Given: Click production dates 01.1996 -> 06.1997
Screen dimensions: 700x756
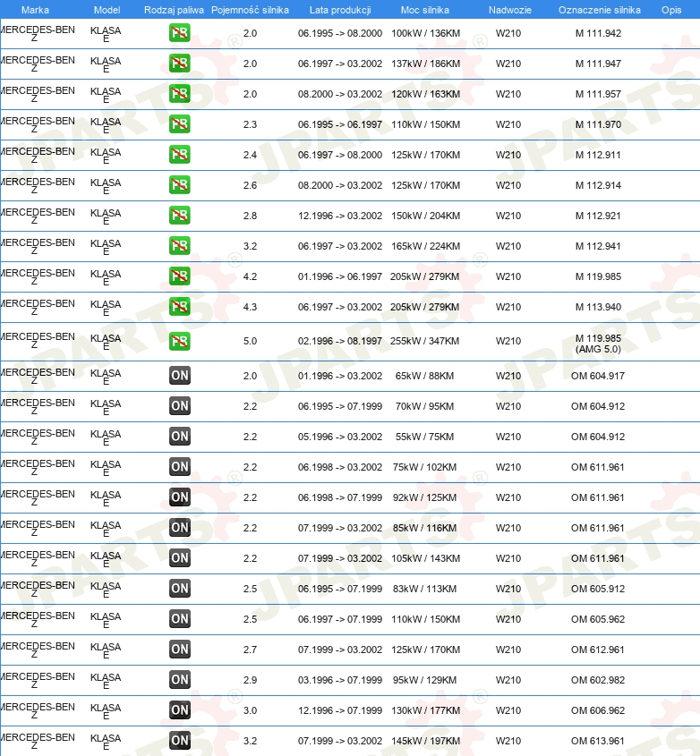Looking at the screenshot, I should pos(340,276).
